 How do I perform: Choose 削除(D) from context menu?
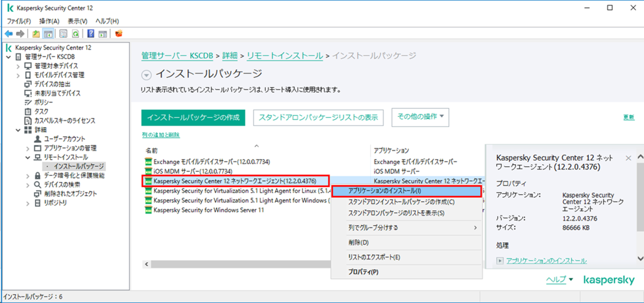click(x=406, y=242)
